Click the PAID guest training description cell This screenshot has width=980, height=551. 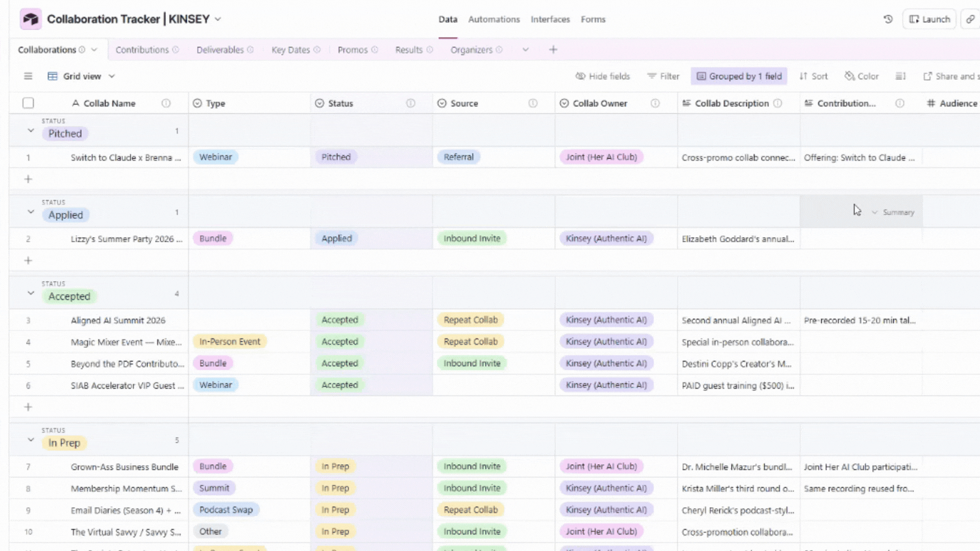click(x=739, y=385)
